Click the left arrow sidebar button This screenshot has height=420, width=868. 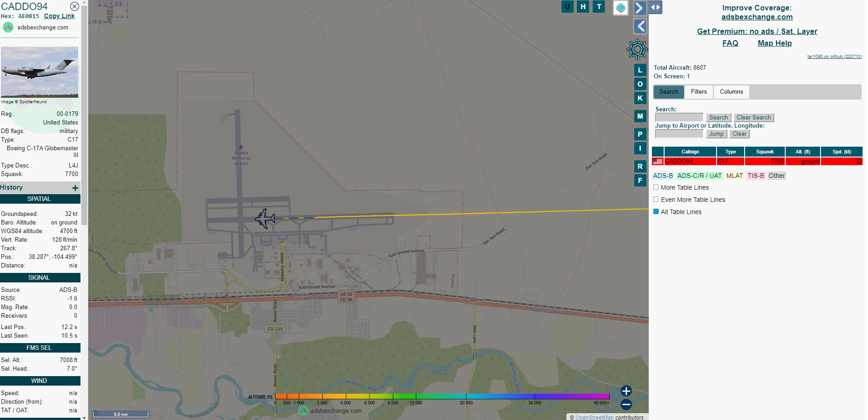[640, 26]
